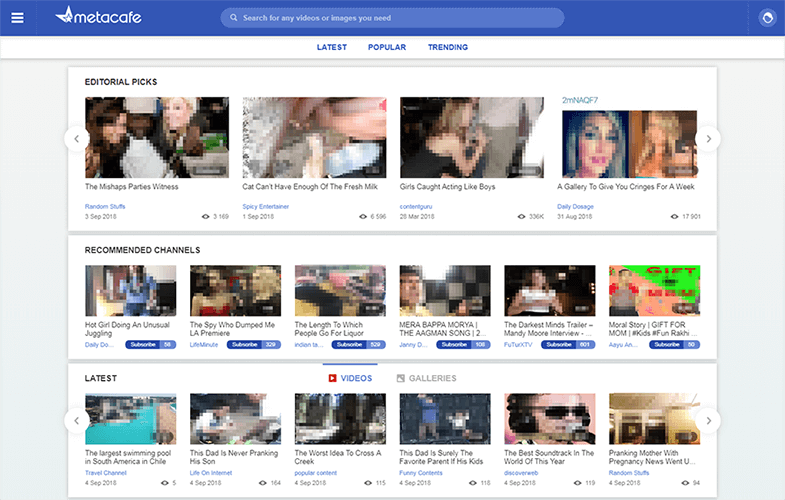This screenshot has width=785, height=500.
Task: Click the Videos play icon in Latest
Action: 332,378
